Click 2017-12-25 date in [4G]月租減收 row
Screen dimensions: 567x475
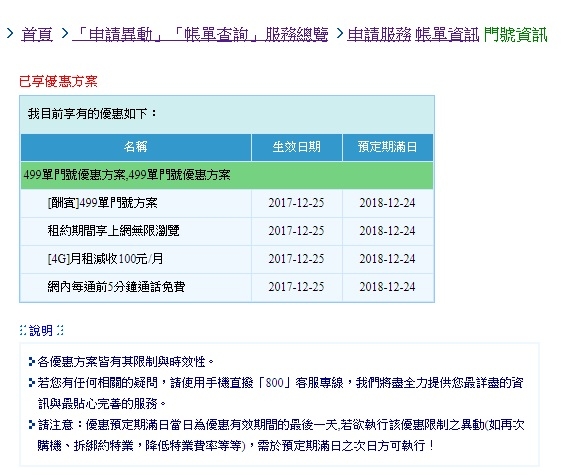tap(296, 259)
